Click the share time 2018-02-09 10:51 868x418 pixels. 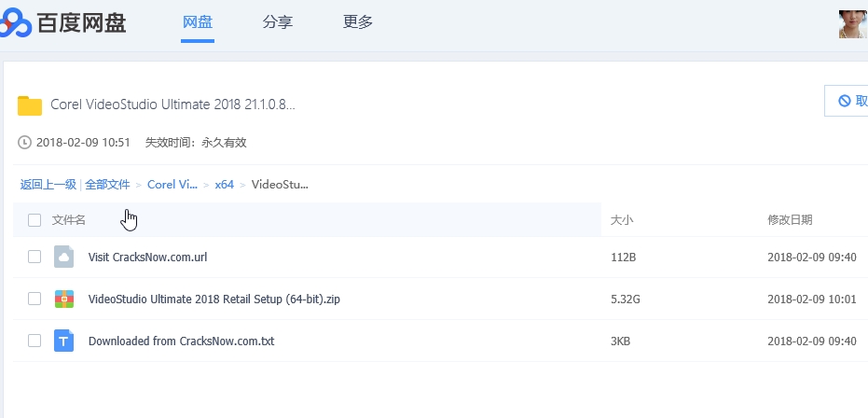point(83,142)
